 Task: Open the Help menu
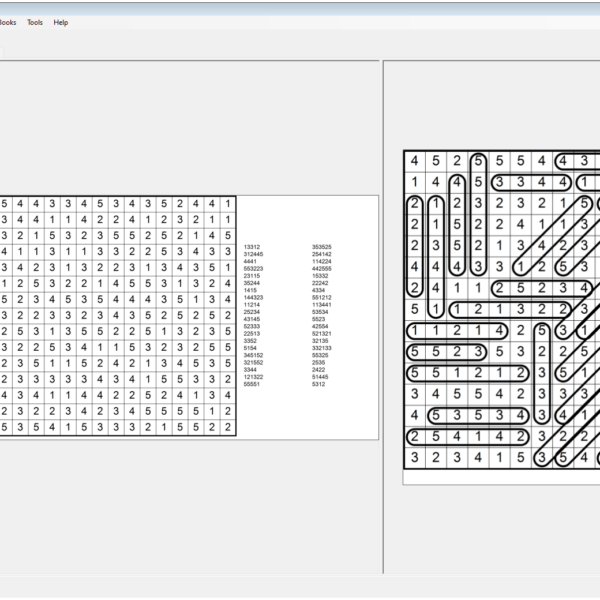pyautogui.click(x=61, y=22)
